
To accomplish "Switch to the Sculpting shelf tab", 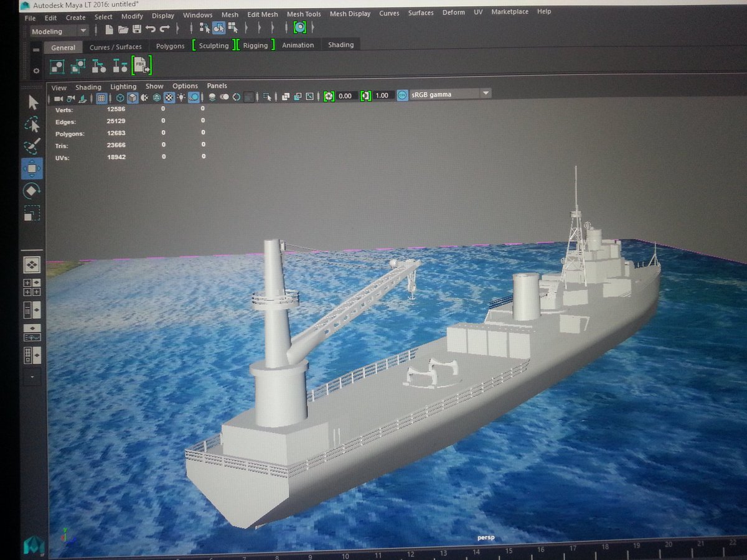I will [x=214, y=45].
